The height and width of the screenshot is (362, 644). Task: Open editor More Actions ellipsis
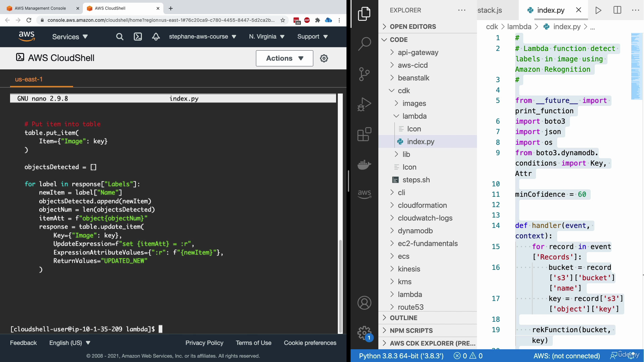[x=636, y=10]
